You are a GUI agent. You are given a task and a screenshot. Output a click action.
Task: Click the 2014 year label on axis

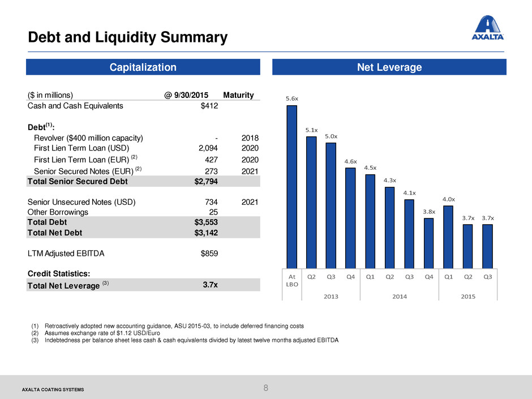pyautogui.click(x=400, y=297)
